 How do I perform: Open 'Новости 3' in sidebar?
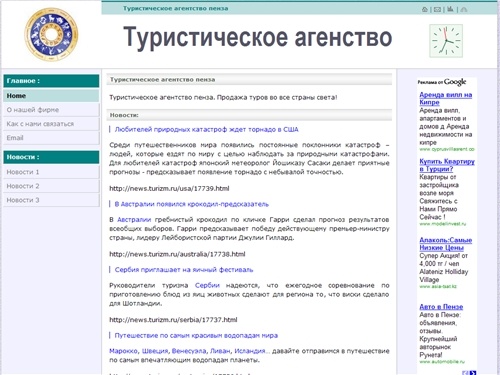click(x=51, y=200)
